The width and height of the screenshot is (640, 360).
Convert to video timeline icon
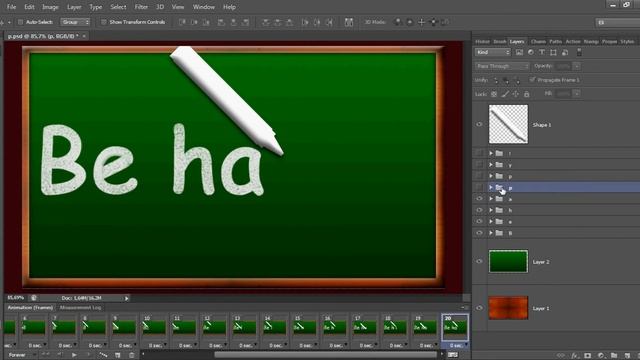pos(453,355)
